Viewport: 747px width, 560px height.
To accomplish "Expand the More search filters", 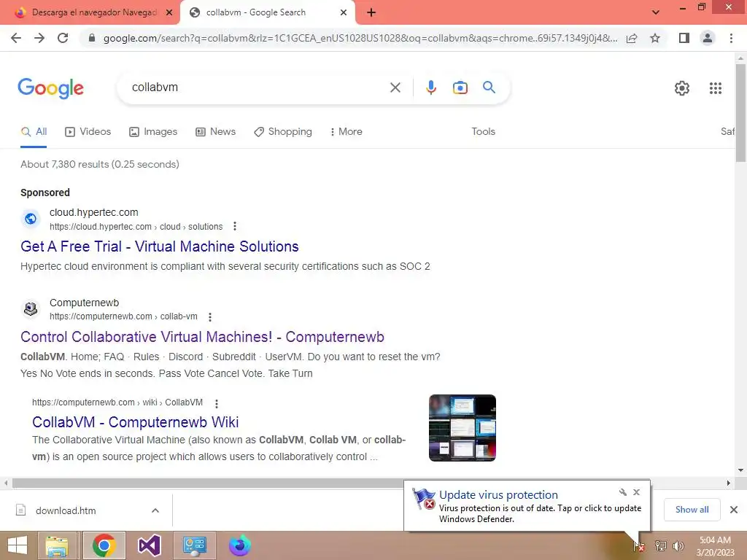I will [x=347, y=131].
